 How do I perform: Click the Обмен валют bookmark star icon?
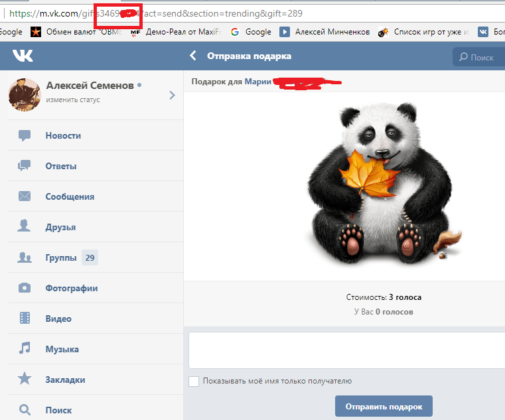click(x=36, y=32)
